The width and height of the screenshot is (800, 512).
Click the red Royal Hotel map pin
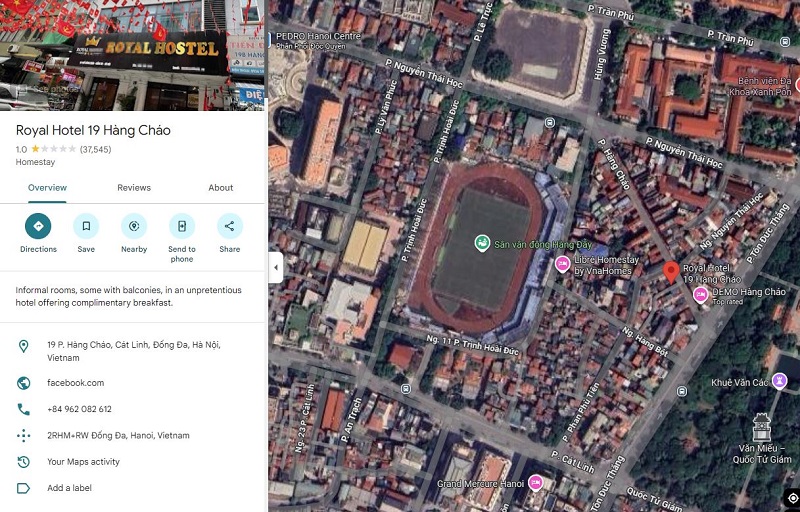pos(671,271)
